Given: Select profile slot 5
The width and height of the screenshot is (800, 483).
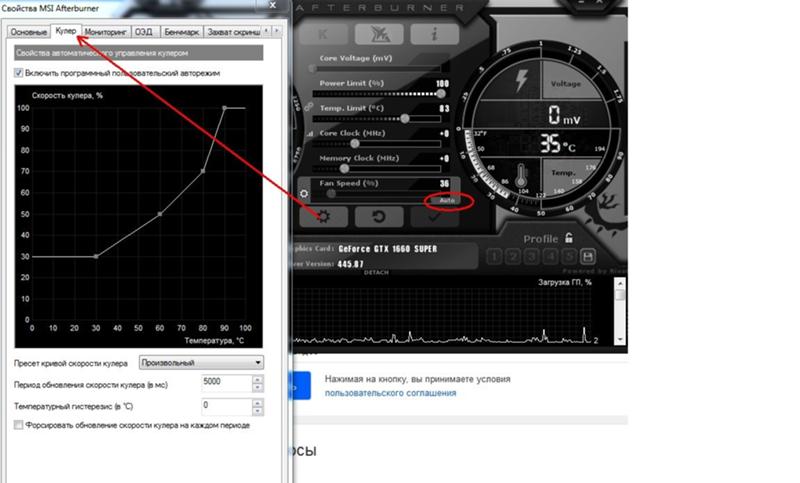Looking at the screenshot, I should pos(569,257).
